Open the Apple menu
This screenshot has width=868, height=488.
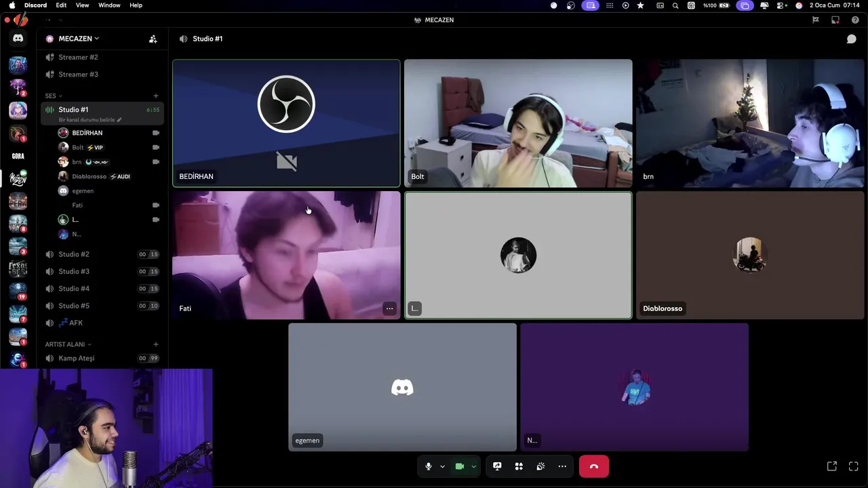pyautogui.click(x=12, y=5)
